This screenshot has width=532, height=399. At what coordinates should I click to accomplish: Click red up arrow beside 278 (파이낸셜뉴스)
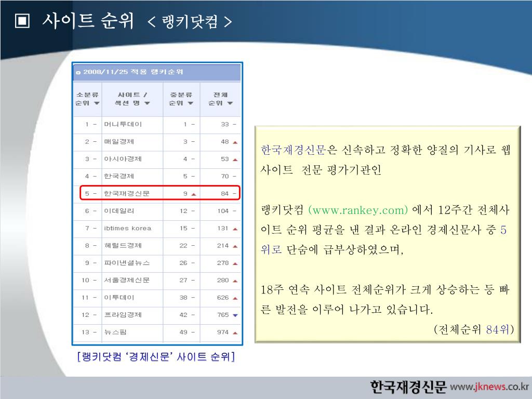coord(235,263)
